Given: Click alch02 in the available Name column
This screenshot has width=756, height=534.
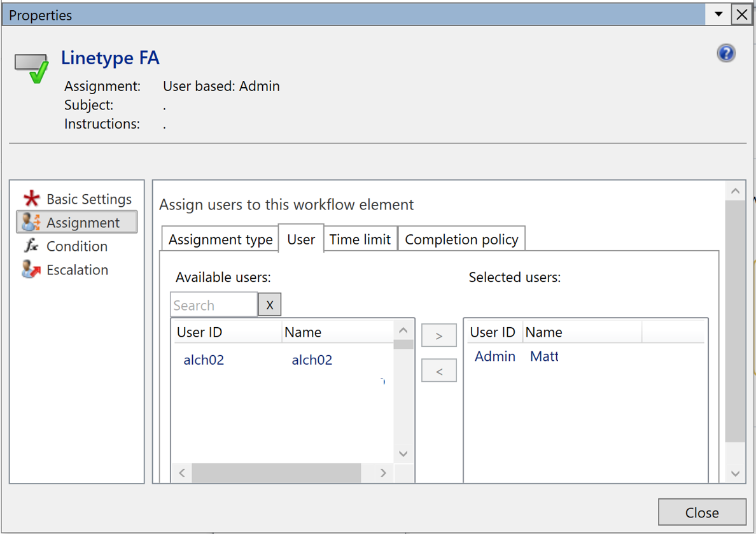Looking at the screenshot, I should tap(312, 360).
